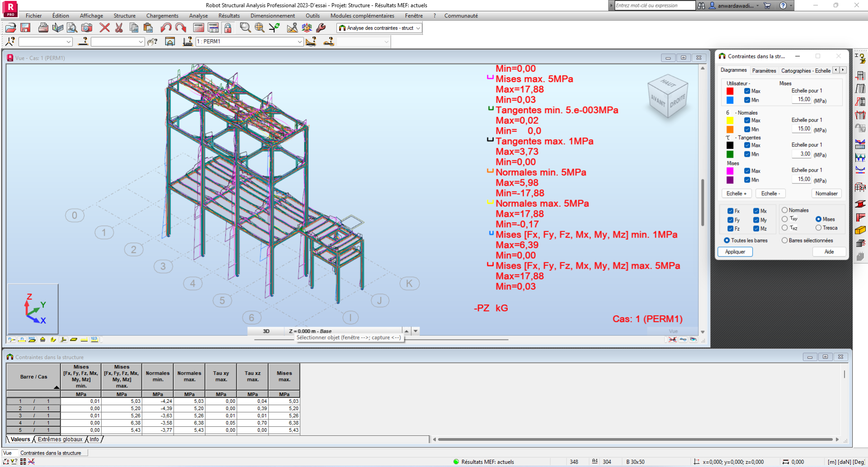Viewport: 868px width, 467px height.
Task: Click the Tangentes scale value field
Action: click(802, 154)
